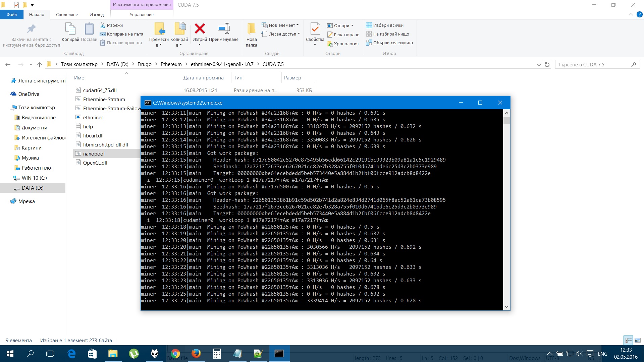Image resolution: width=644 pixels, height=362 pixels.
Task: Click Не избирай нищо (Select none)
Action: 387,34
